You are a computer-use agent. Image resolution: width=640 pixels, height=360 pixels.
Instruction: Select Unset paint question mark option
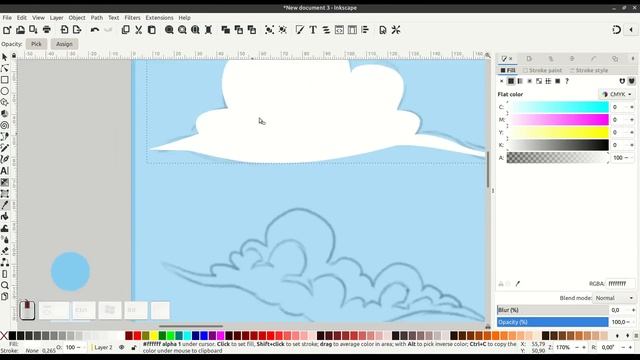(567, 81)
